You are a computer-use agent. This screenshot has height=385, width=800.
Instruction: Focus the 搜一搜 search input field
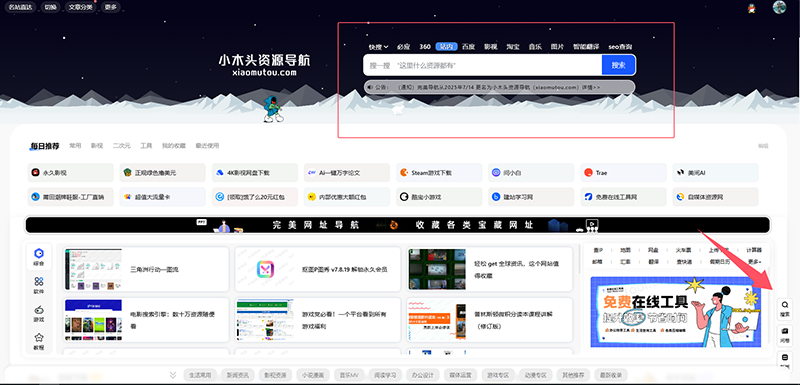[483, 65]
